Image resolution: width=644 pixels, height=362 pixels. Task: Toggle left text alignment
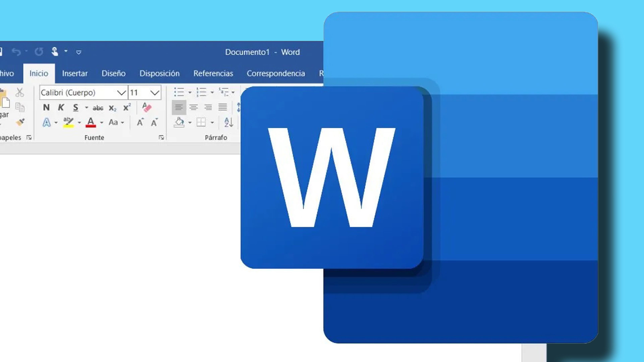[179, 107]
